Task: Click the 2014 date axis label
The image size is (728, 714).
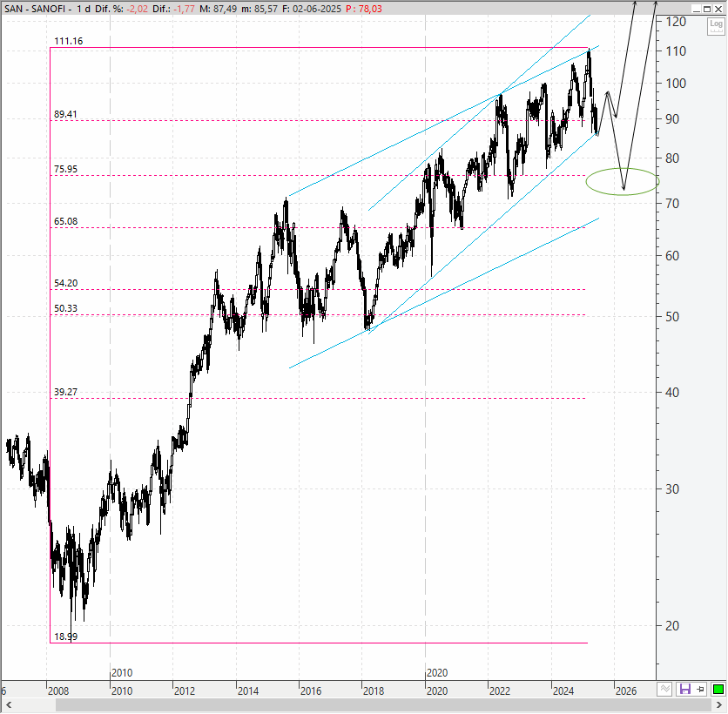Action: [x=248, y=691]
